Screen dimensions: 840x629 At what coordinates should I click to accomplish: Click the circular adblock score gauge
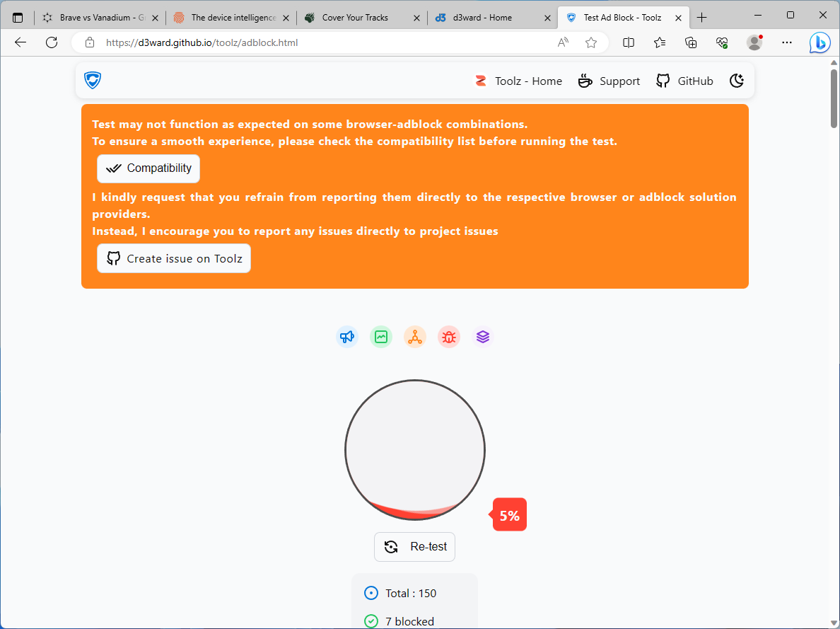414,450
